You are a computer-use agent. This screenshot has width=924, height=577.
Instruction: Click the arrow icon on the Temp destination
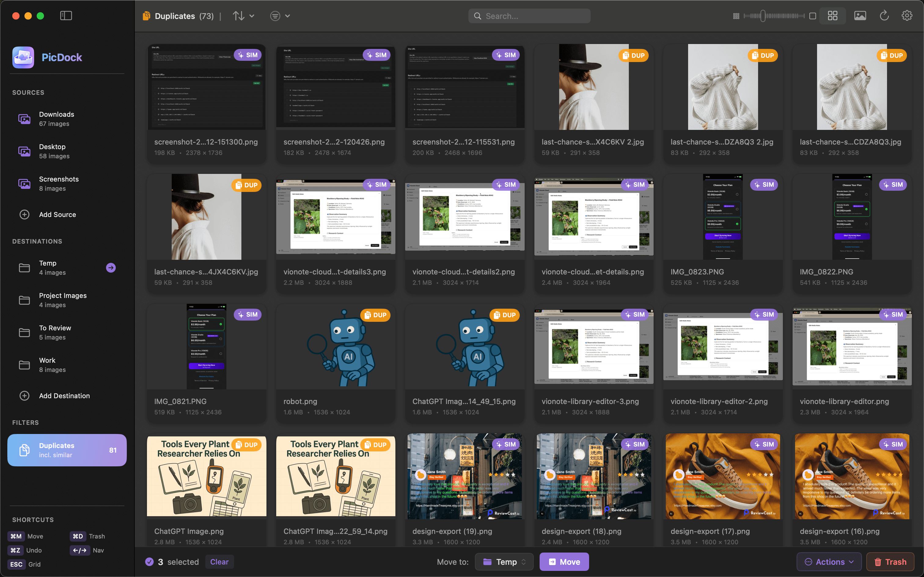click(x=110, y=267)
